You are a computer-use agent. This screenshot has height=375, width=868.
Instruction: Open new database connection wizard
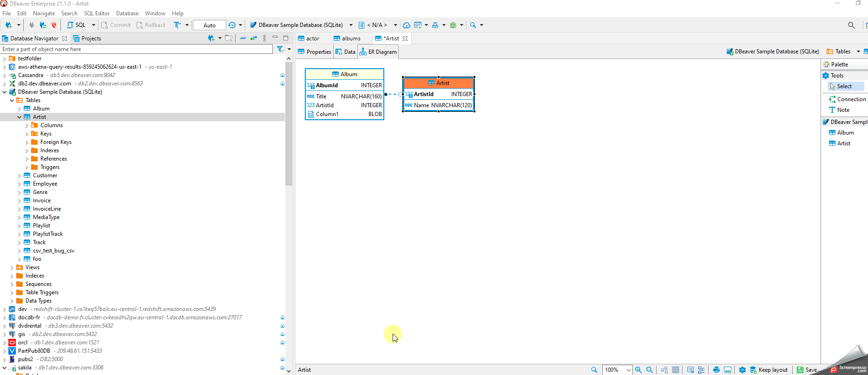[8, 25]
